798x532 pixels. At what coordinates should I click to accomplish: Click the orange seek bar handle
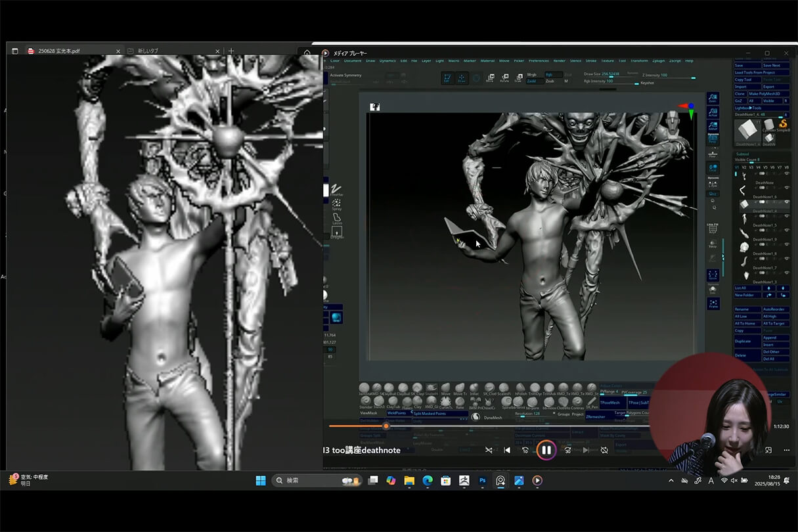386,426
